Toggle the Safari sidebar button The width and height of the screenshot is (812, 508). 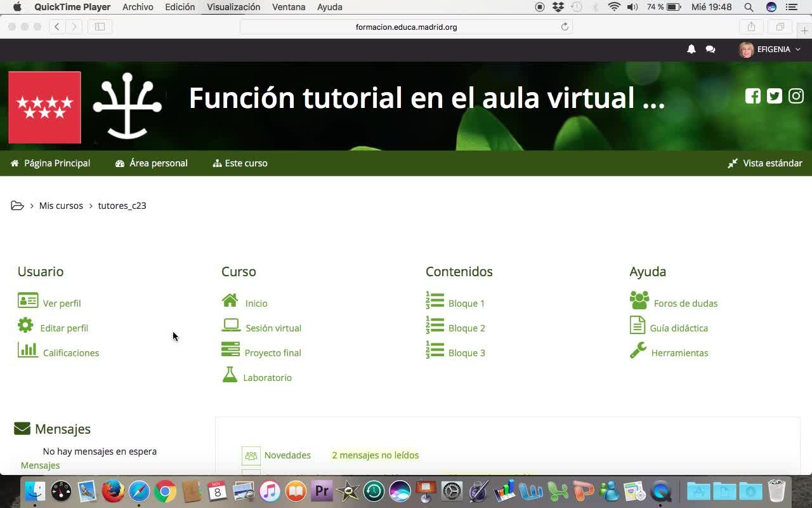100,27
